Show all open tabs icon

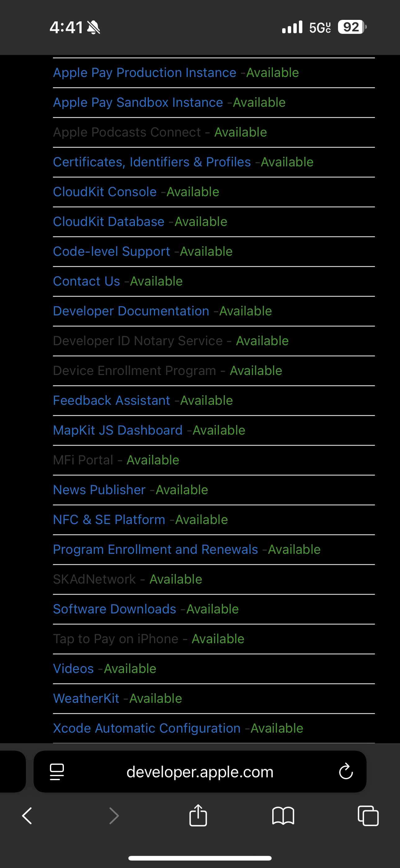(368, 816)
